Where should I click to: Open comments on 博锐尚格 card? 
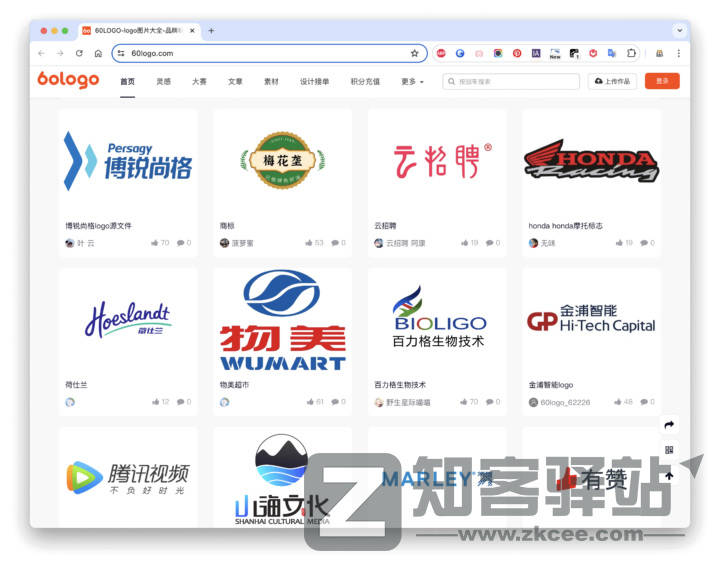(x=184, y=243)
